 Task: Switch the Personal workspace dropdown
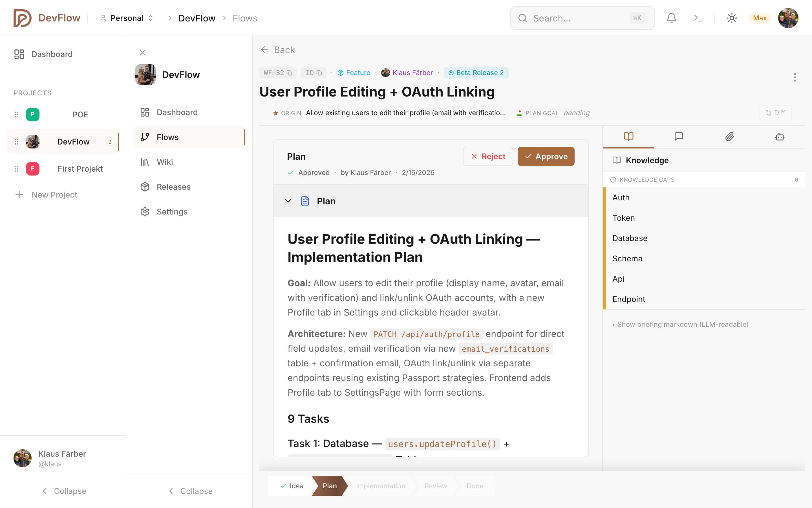tap(127, 18)
